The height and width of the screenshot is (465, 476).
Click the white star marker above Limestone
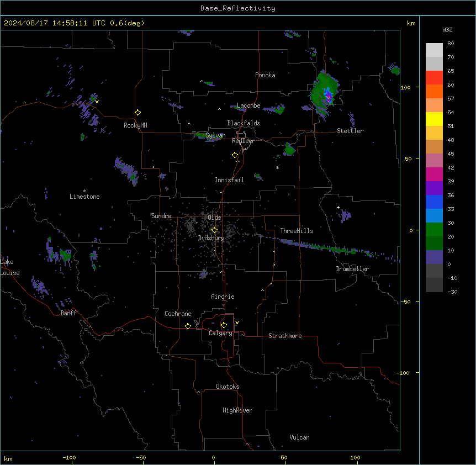click(x=84, y=191)
